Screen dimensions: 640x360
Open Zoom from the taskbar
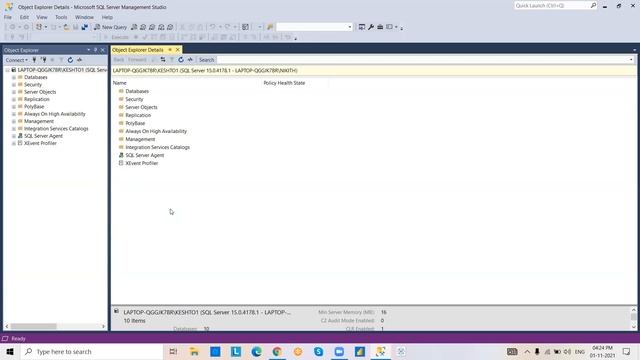point(339,351)
